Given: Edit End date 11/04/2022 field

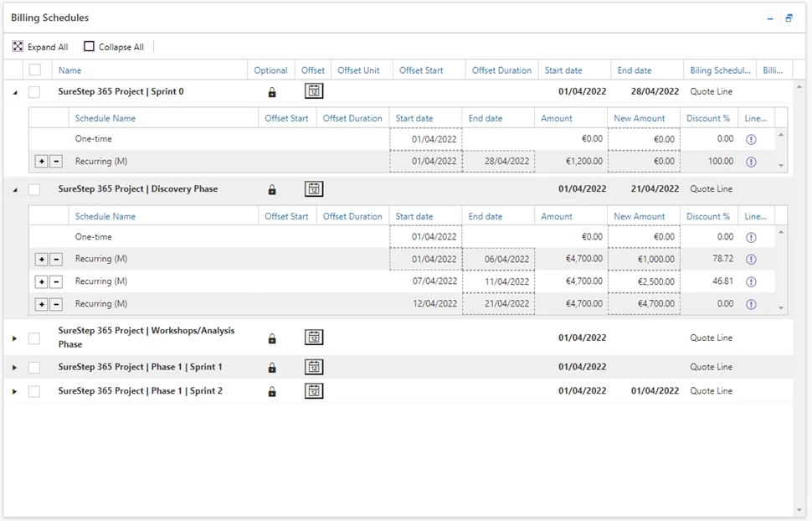Looking at the screenshot, I should coord(498,281).
